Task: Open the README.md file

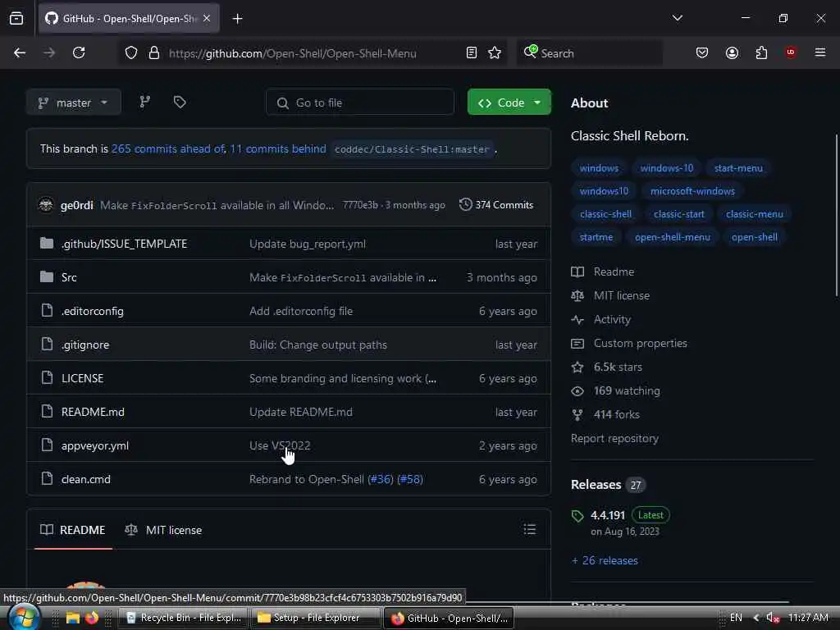Action: click(x=93, y=412)
